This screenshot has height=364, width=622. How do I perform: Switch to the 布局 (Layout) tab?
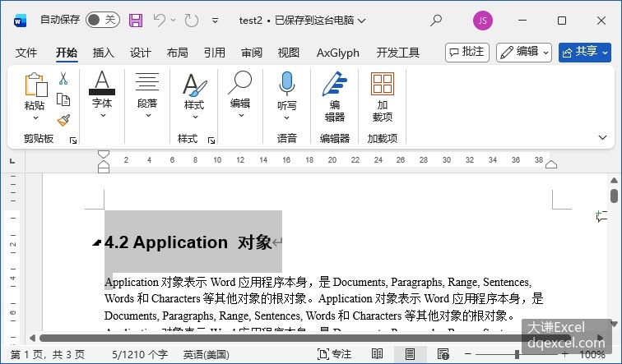tap(178, 53)
